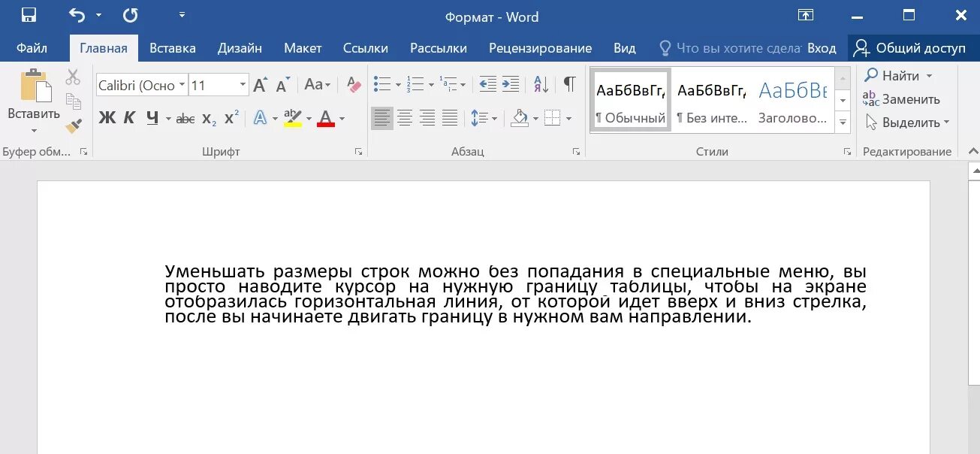The height and width of the screenshot is (454, 980).
Task: Center the paragraph text
Action: [x=405, y=118]
